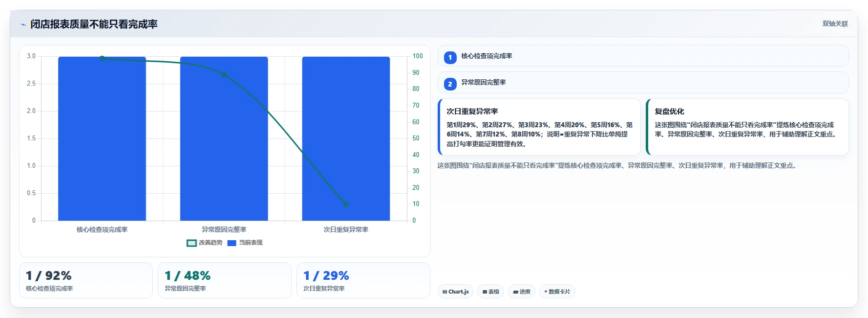Click the x-axis label 核心检查项完成率
Screen dimensions: 868x318
(x=102, y=229)
